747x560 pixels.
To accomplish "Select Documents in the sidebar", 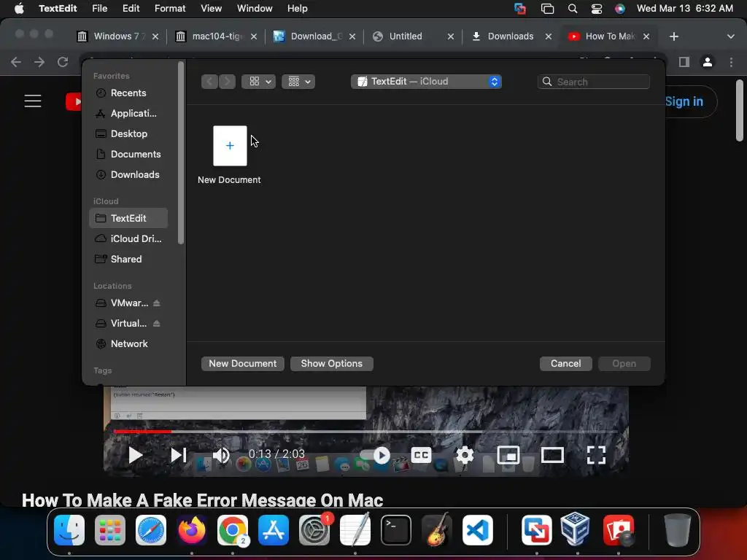I will click(x=128, y=155).
